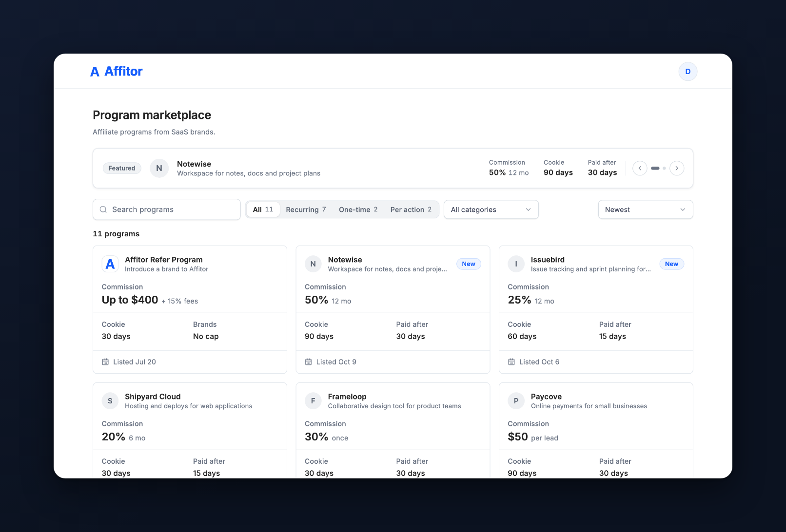Click calendar icon beside Listed Oct 9
The height and width of the screenshot is (532, 786).
[x=308, y=362]
